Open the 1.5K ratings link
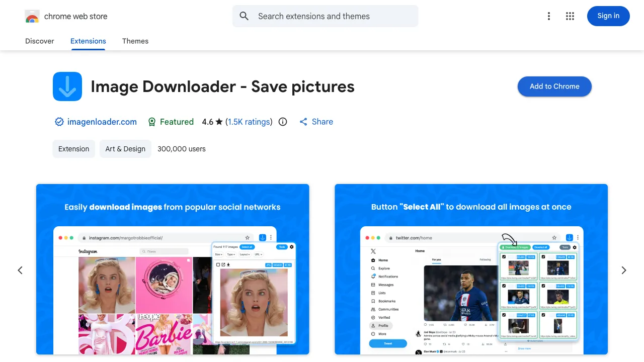The height and width of the screenshot is (362, 644). 249,122
